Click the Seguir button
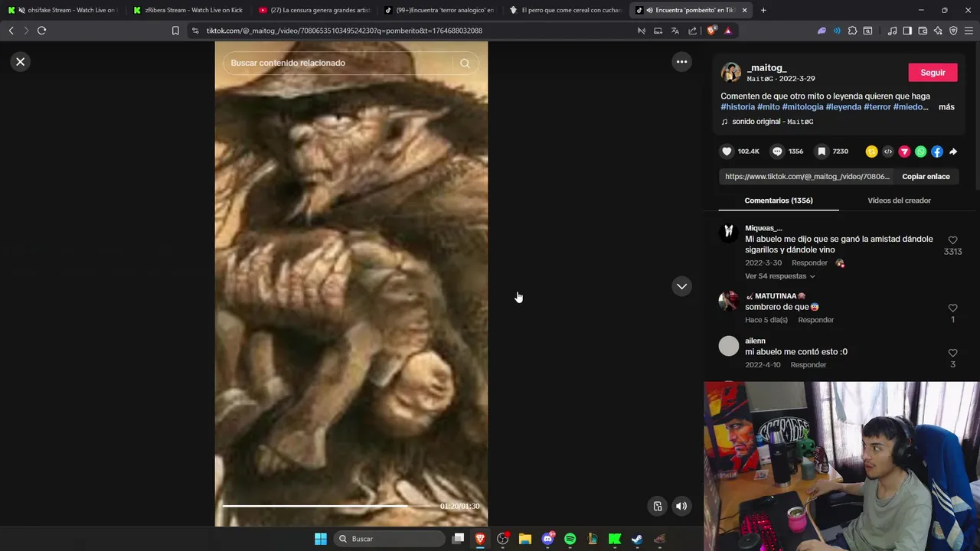980x551 pixels. point(933,73)
